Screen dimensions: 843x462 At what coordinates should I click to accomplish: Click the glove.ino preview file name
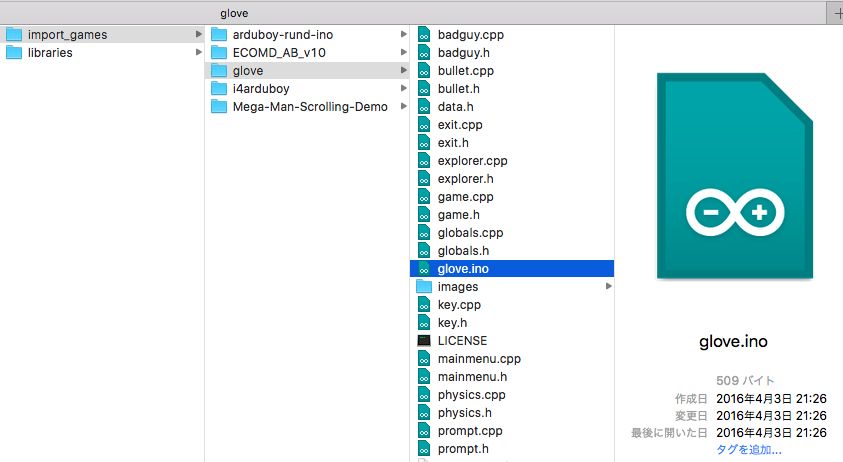coord(733,342)
